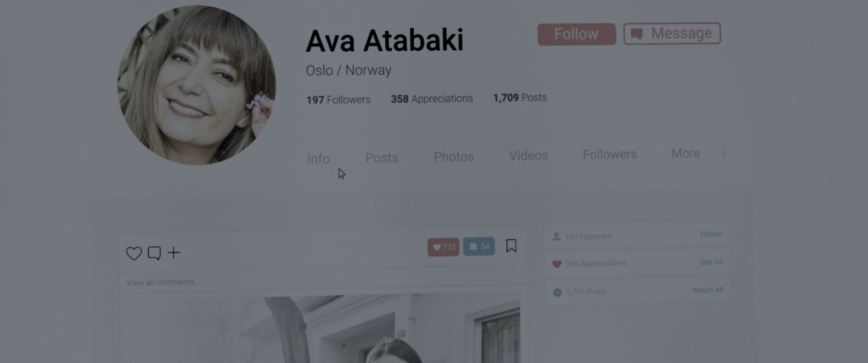The image size is (868, 363).
Task: Expand the More tab menu
Action: coord(685,153)
